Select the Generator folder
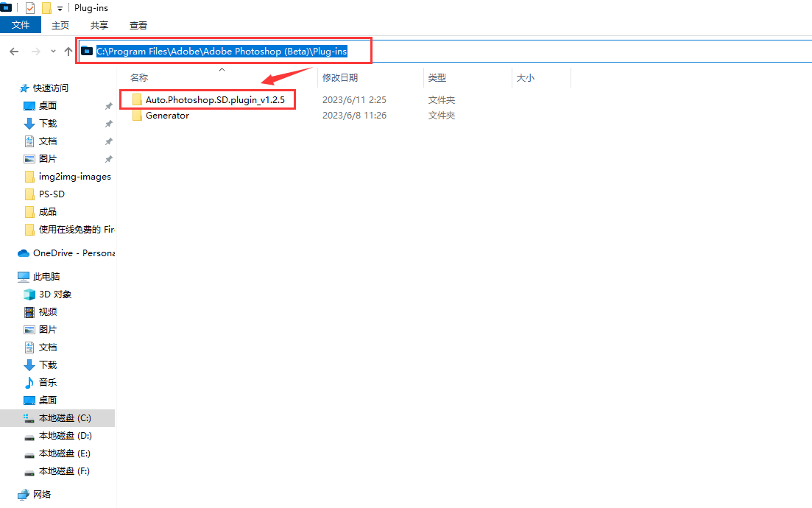The width and height of the screenshot is (812, 508). [x=167, y=116]
